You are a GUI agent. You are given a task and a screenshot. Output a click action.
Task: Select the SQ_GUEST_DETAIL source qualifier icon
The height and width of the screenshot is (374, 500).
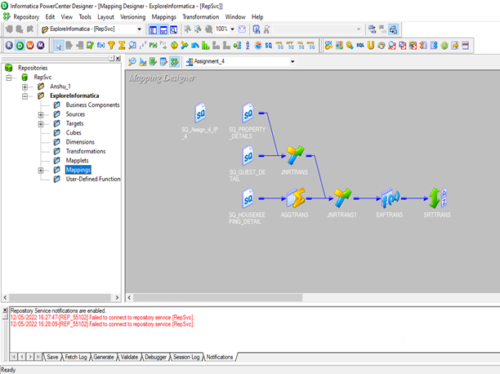point(248,156)
